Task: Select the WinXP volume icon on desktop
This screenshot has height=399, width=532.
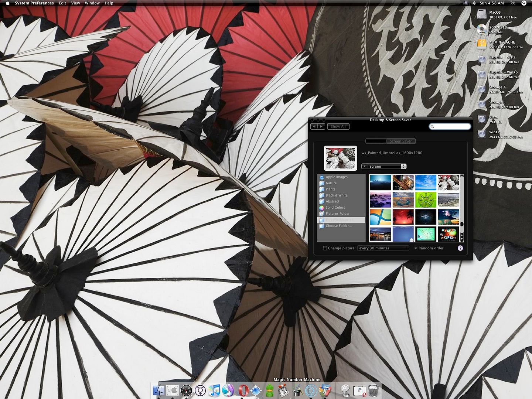Action: click(x=481, y=134)
